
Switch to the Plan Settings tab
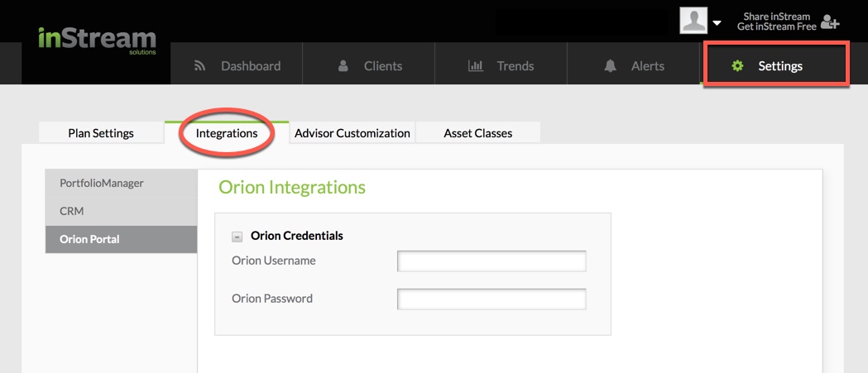click(101, 133)
